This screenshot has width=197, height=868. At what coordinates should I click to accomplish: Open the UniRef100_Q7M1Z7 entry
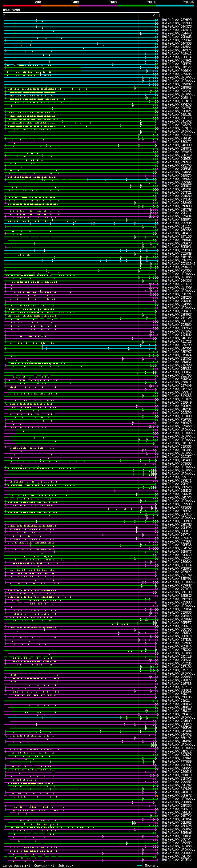[x=177, y=67]
